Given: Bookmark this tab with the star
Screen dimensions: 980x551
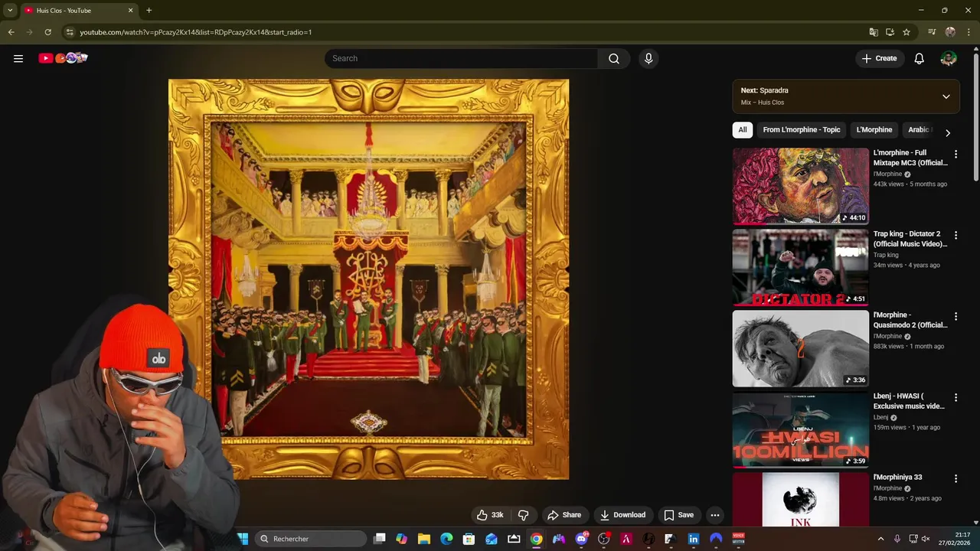Looking at the screenshot, I should 906,32.
